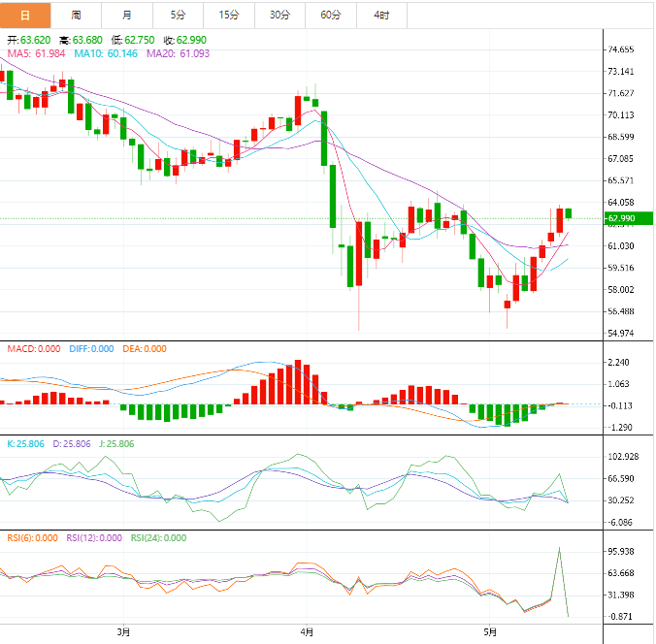656x644 pixels.
Task: Click the 54.974 price axis label
Action: tap(621, 334)
